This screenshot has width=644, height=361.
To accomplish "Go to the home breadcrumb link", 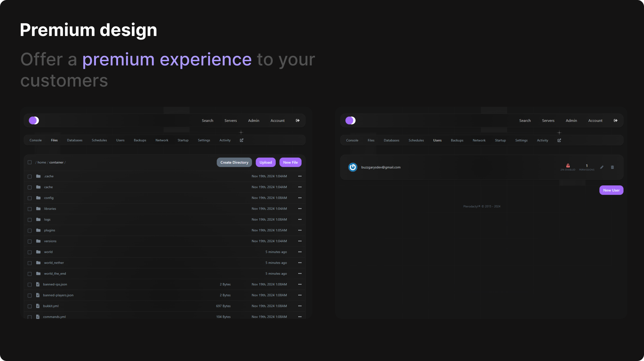I will coord(42,163).
